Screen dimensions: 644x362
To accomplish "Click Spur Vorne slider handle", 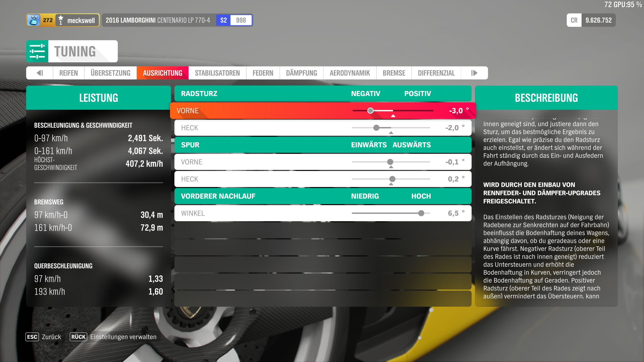I will [x=390, y=162].
